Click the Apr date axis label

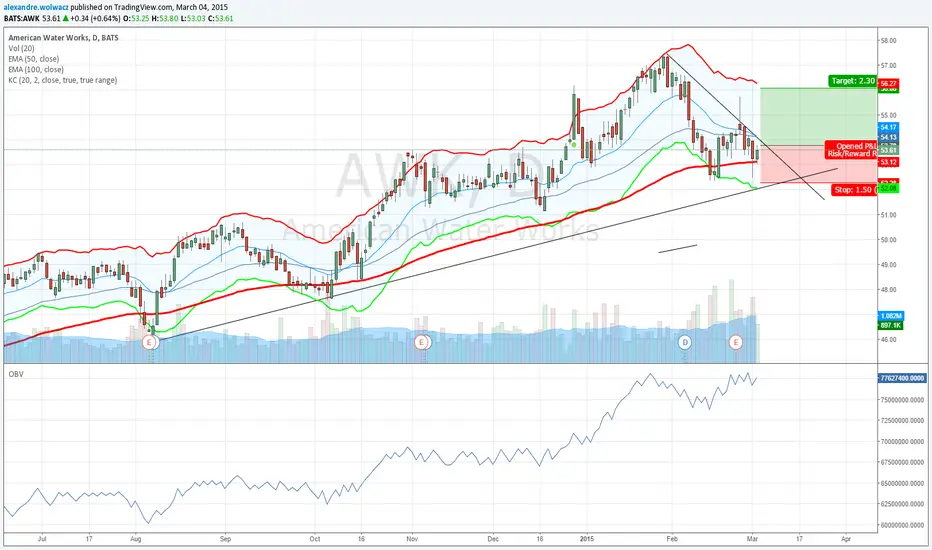pyautogui.click(x=846, y=539)
